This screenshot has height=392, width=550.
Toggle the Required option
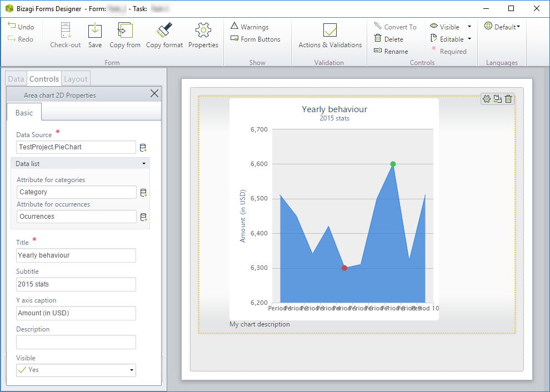pos(449,51)
